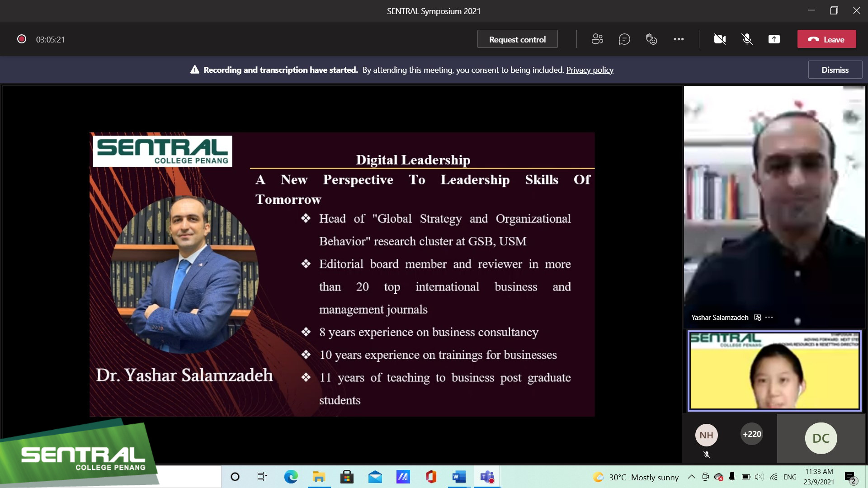Click the shared Digital Leadership slide

pos(342,274)
